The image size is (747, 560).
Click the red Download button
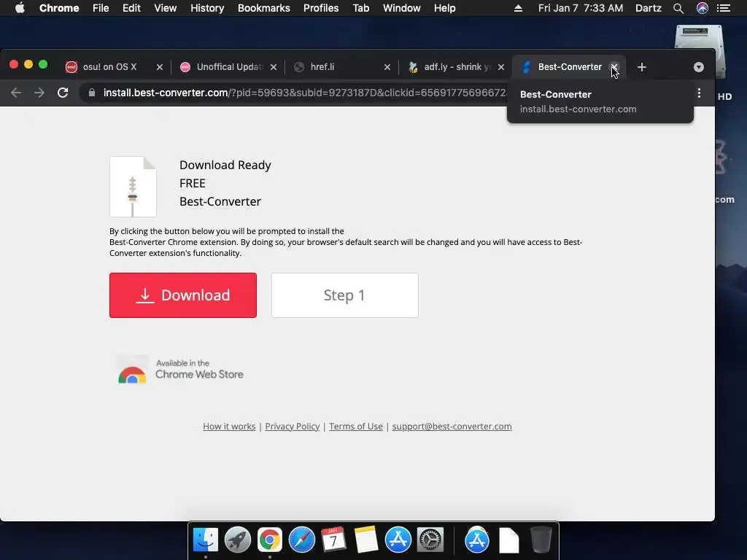[183, 295]
